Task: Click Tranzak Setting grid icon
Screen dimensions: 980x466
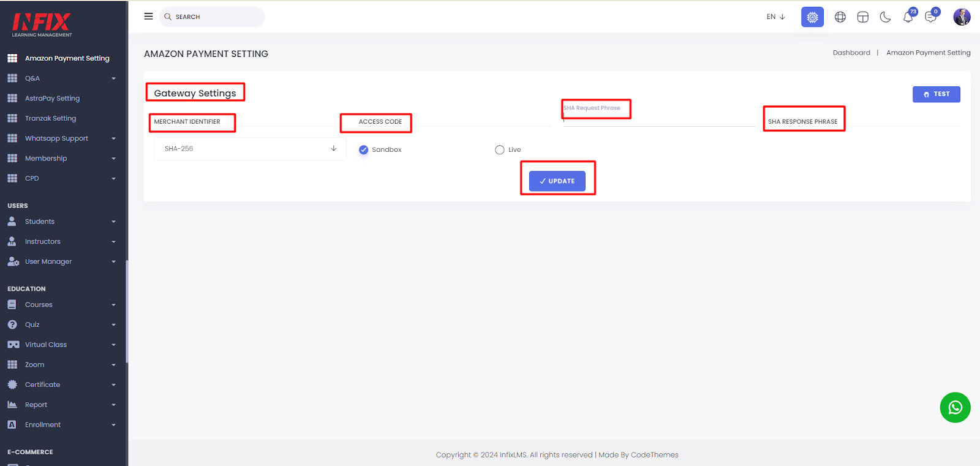Action: (12, 118)
